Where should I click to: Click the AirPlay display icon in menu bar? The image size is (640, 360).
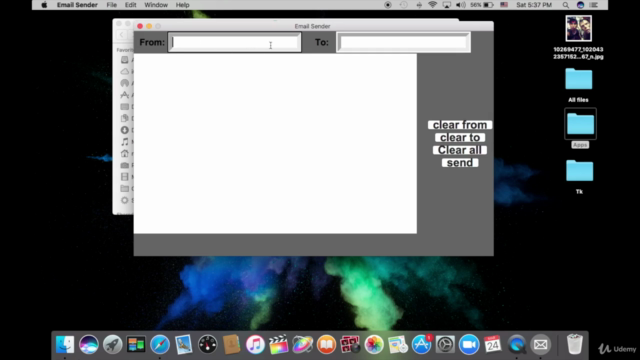pyautogui.click(x=447, y=5)
